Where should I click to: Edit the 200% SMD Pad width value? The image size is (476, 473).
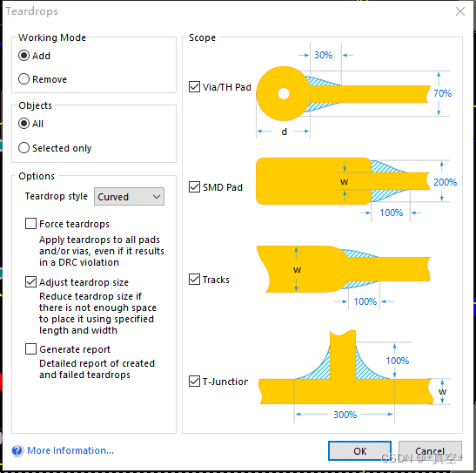pos(445,182)
